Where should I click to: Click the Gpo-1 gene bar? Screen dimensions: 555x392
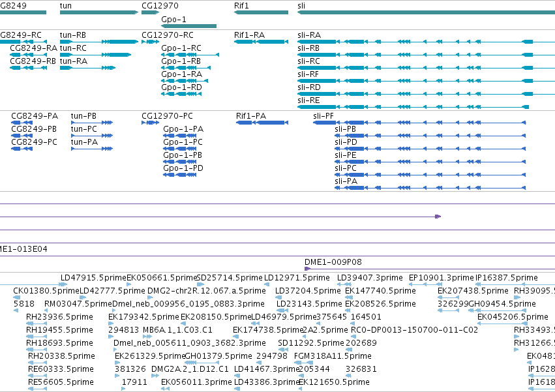(188, 26)
